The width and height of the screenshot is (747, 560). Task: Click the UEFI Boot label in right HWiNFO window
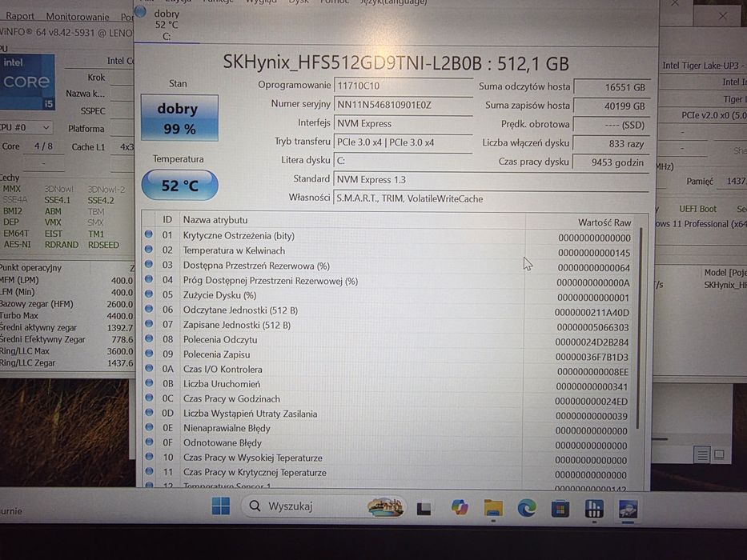tap(697, 209)
